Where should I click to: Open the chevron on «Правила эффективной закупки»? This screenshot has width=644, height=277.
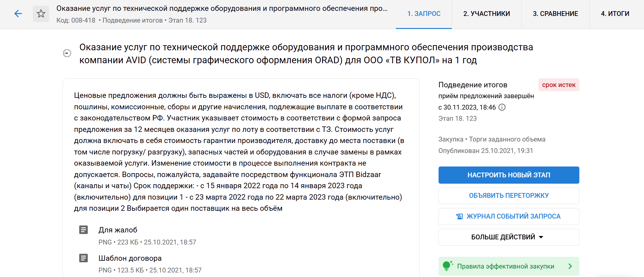[x=570, y=266]
